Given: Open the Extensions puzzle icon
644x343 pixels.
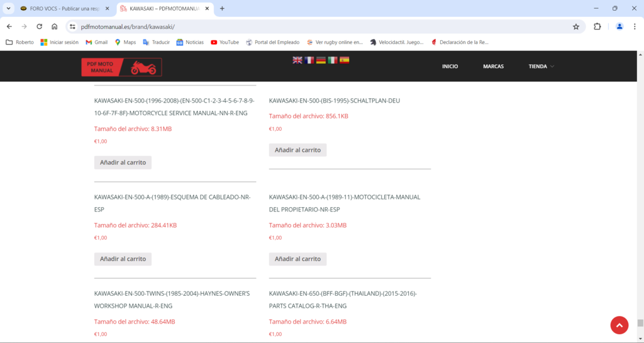Looking at the screenshot, I should click(597, 26).
